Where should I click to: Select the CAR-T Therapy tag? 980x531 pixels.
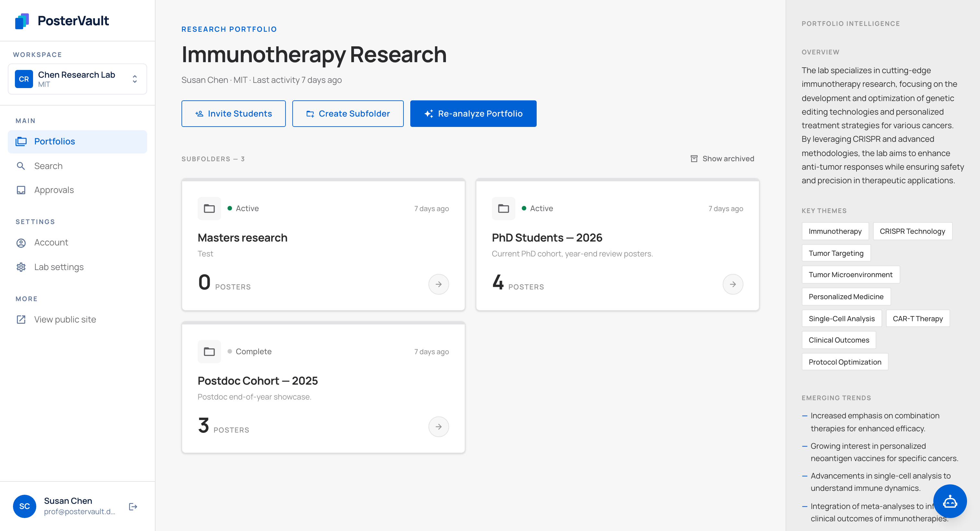[917, 319]
